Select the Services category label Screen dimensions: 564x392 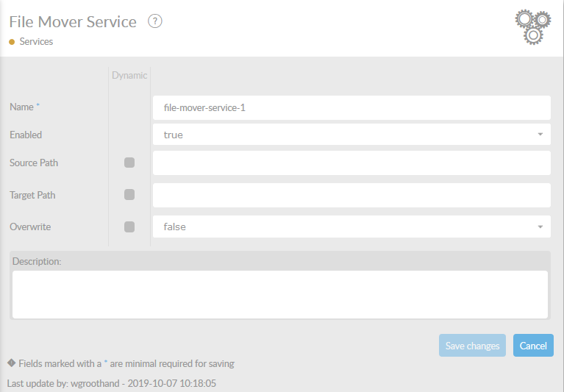[36, 42]
